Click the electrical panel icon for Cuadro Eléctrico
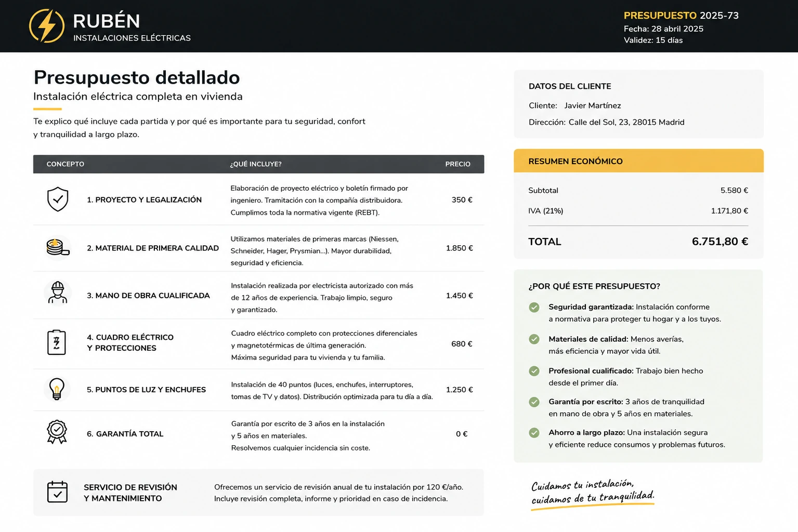 click(x=57, y=342)
